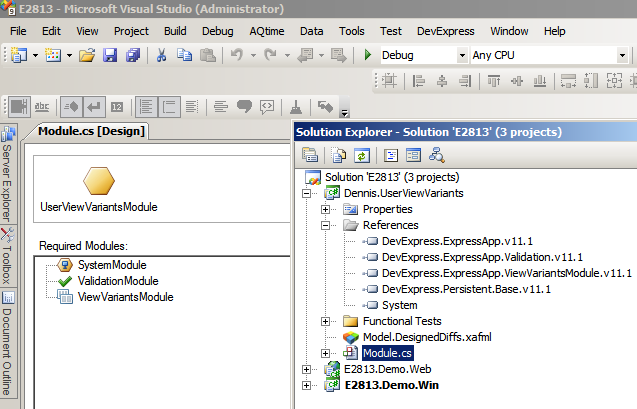Select ViewVariantsModule in Required Modules

[x=126, y=297]
